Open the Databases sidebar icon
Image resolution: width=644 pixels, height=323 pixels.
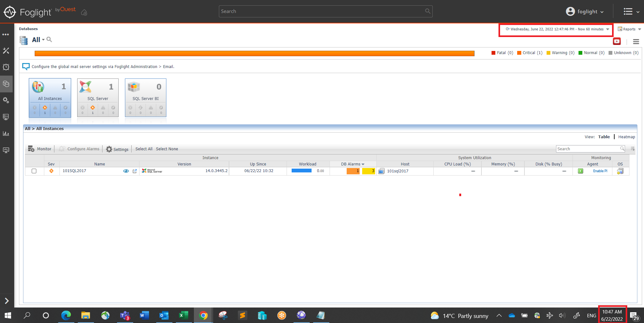pos(6,84)
